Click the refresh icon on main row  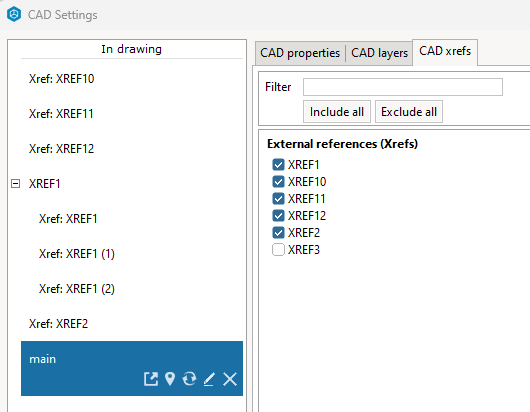coord(189,379)
